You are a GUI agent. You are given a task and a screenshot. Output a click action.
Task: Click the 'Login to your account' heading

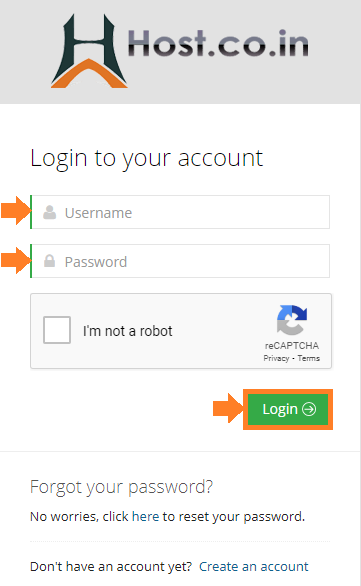pos(146,158)
